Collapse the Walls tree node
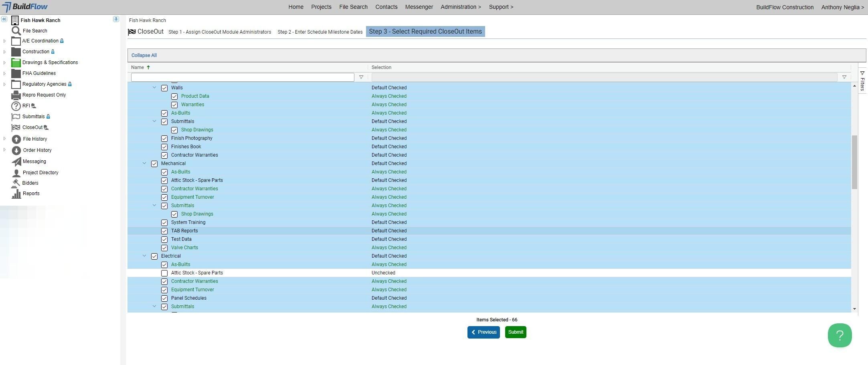The width and height of the screenshot is (868, 365). (x=154, y=87)
